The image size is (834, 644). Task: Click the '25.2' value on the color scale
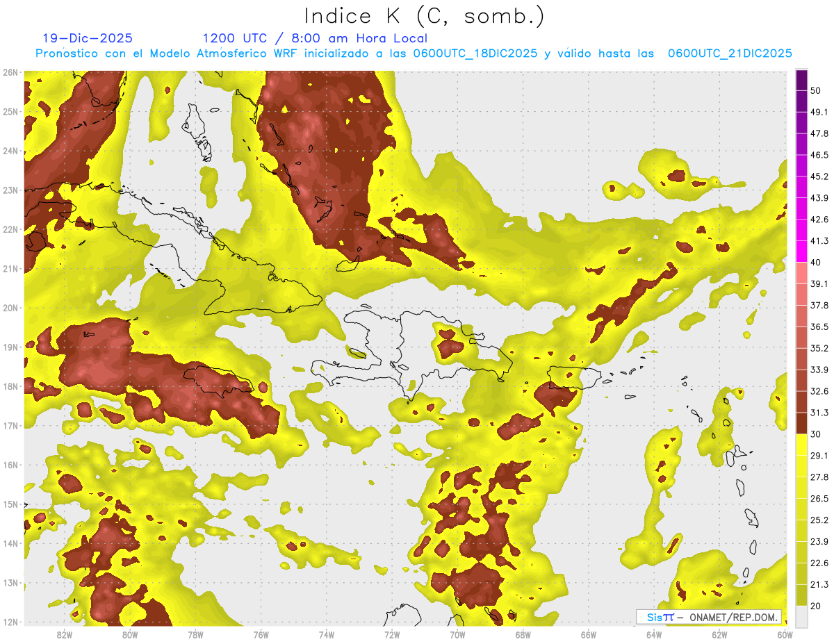point(819,520)
